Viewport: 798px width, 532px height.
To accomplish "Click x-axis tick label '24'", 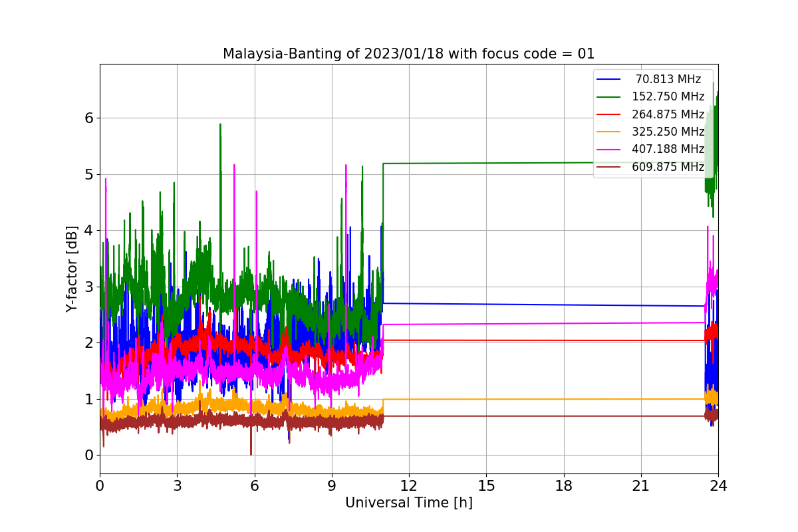I will pyautogui.click(x=718, y=485).
